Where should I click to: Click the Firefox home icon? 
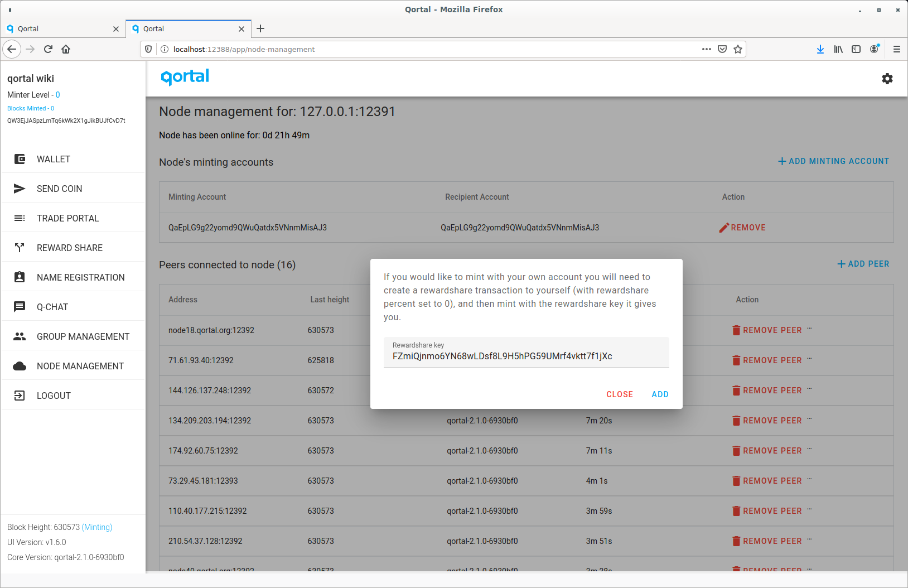click(x=66, y=49)
